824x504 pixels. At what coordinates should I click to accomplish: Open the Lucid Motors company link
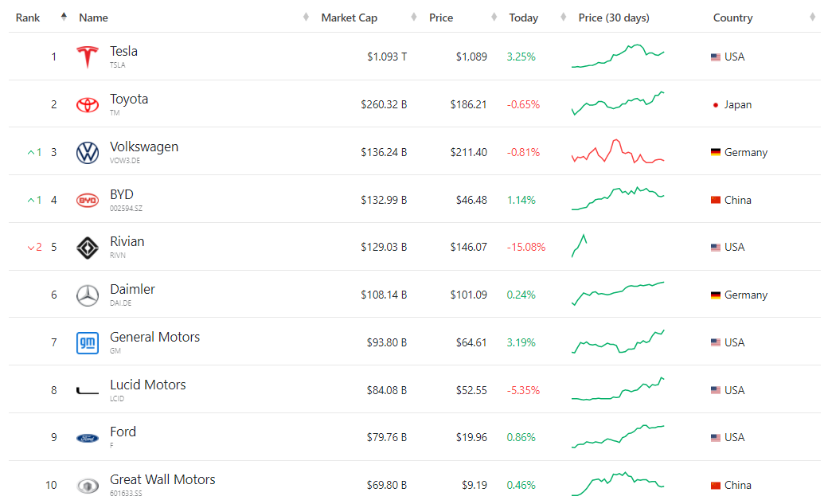[x=147, y=385]
